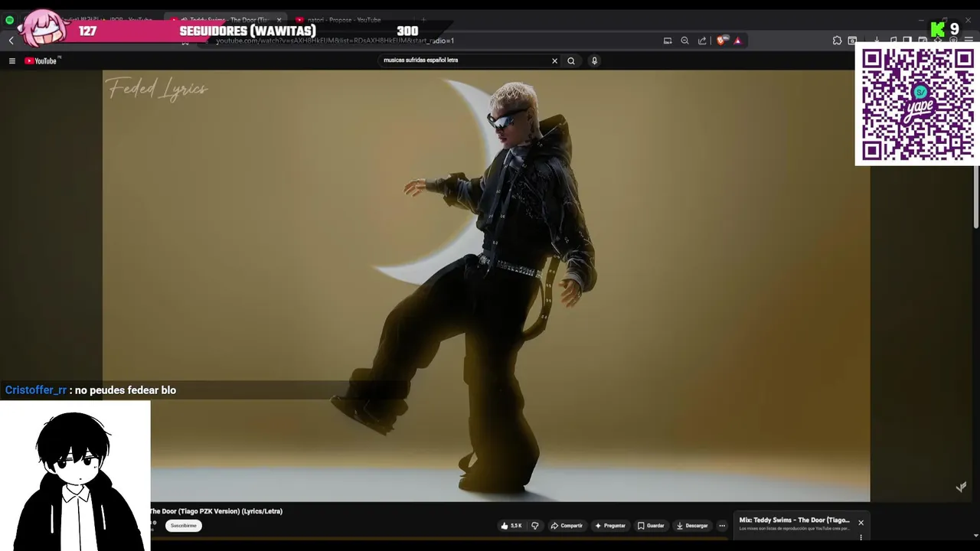Click the Preguntar button

pos(610,526)
